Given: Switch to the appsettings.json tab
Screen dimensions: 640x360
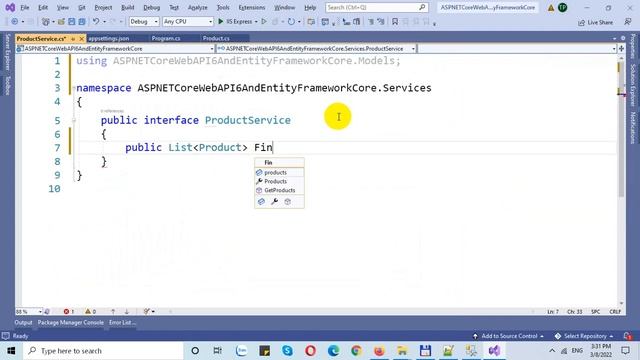Looking at the screenshot, I should 109,38.
